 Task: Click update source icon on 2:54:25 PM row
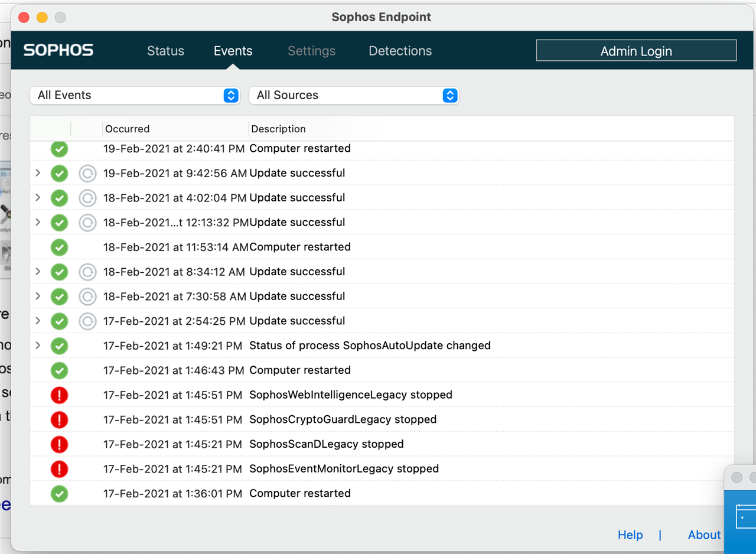click(x=87, y=321)
